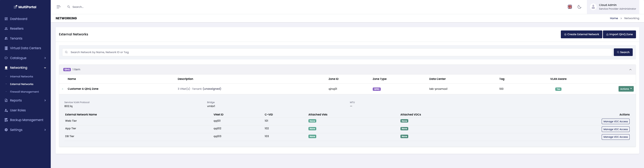
Task: Click the Networking sidebar icon
Action: pos(6,68)
